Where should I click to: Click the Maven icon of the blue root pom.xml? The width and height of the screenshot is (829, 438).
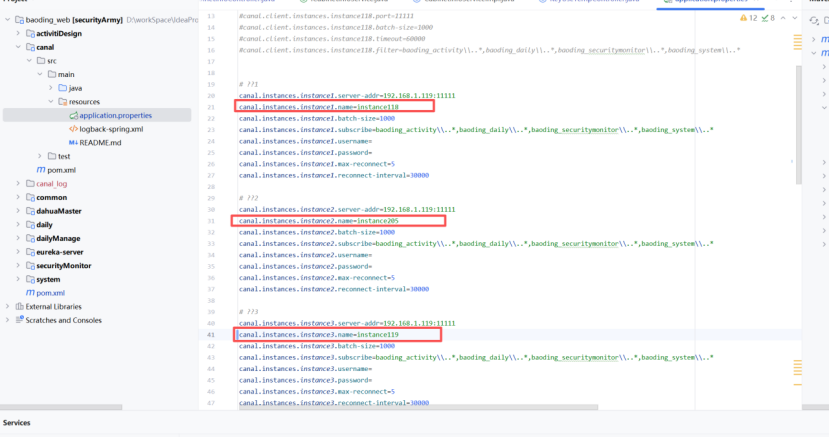tap(31, 293)
